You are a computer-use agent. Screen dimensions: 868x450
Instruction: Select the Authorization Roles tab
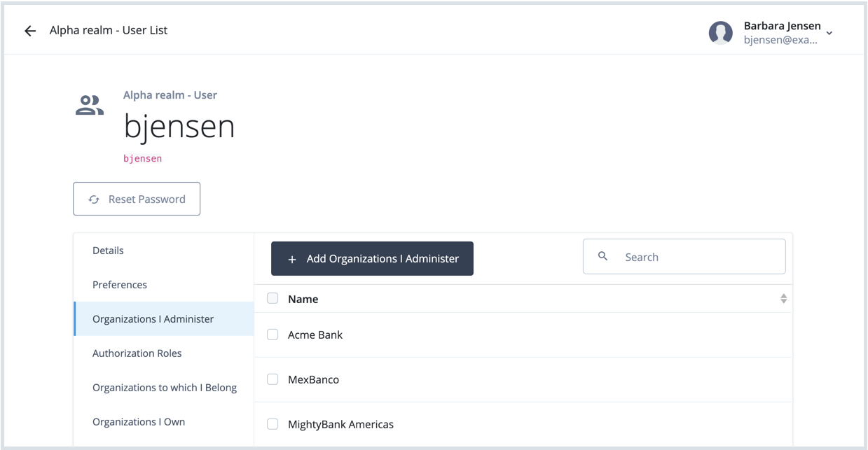(137, 353)
